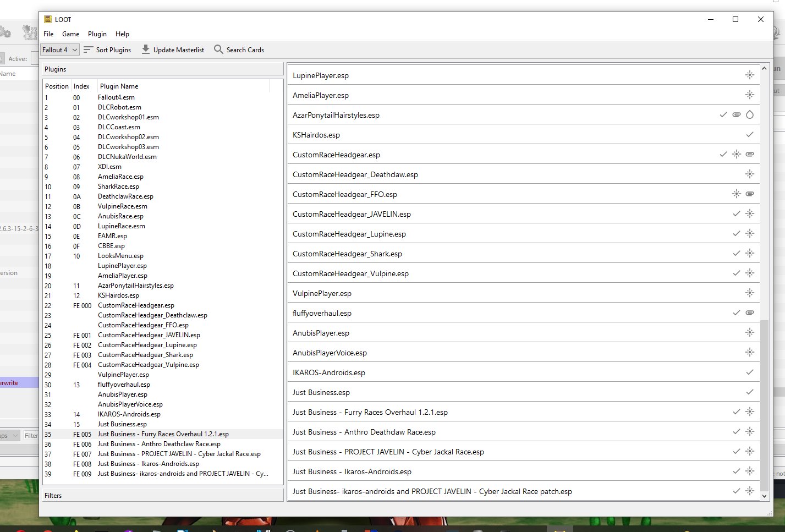Click the Update Masterlist download icon
Screen dimensions: 785x532
point(146,50)
